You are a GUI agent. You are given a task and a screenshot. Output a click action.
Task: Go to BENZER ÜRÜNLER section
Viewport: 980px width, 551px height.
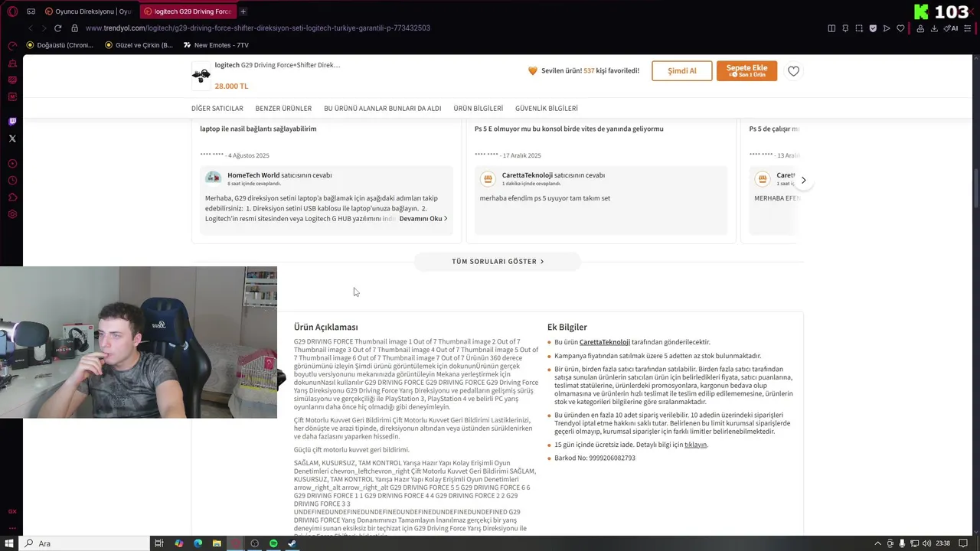point(283,109)
